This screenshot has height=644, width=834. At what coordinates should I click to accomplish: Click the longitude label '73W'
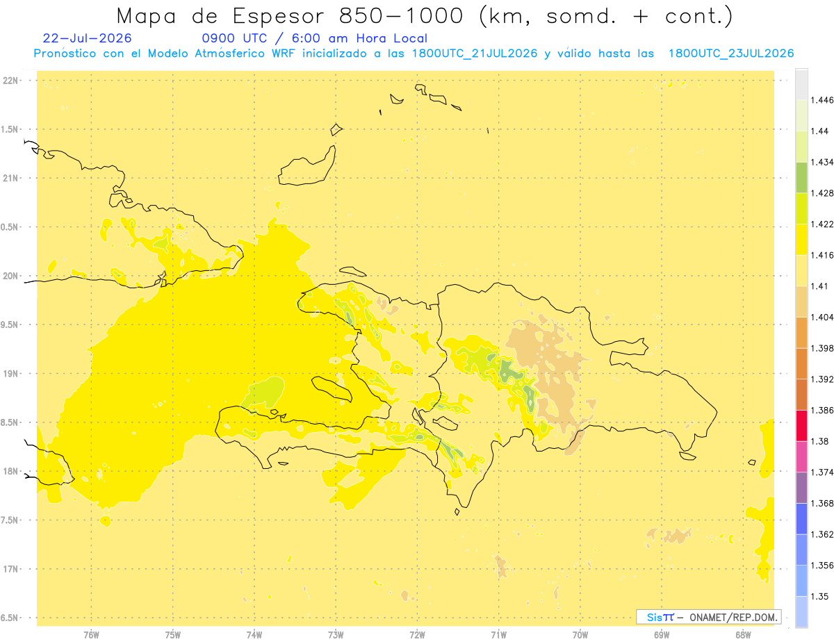336,635
